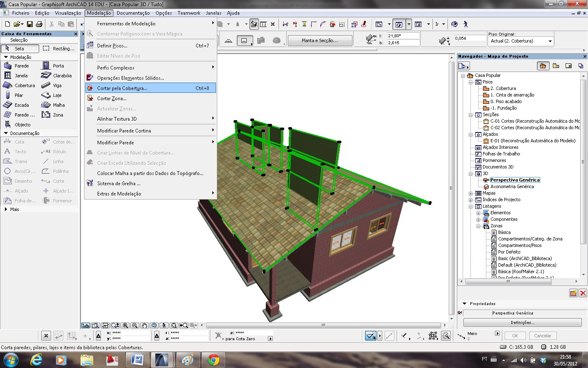Select the Parede wall tool
The height and width of the screenshot is (368, 588).
click(20, 65)
